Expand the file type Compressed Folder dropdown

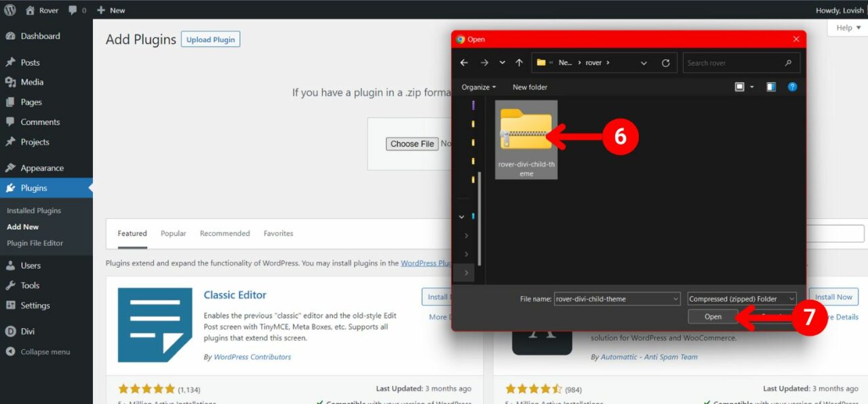click(742, 299)
